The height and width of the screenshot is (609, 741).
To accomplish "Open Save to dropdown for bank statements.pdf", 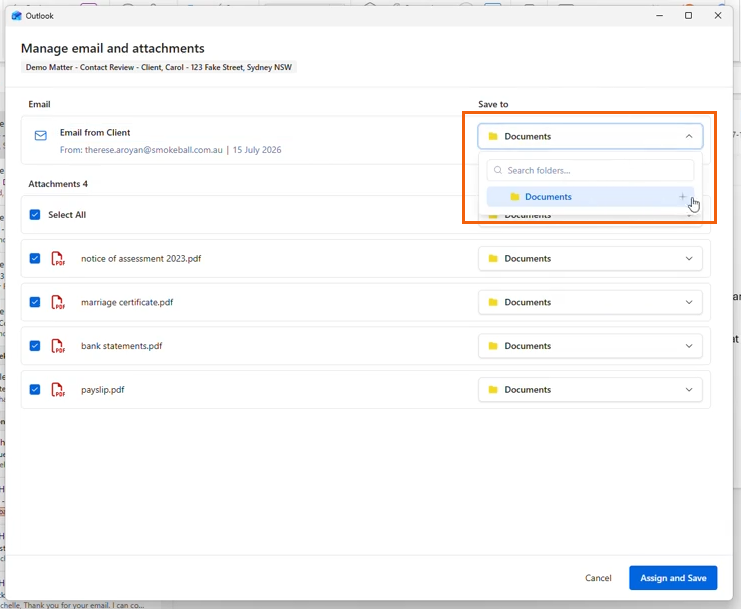I will tap(590, 346).
